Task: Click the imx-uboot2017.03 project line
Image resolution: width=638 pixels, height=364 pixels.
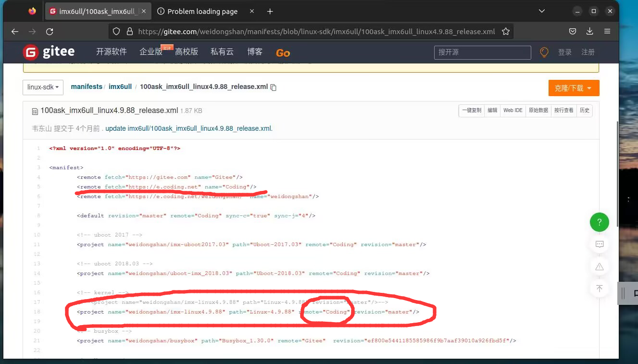Action: tap(251, 244)
